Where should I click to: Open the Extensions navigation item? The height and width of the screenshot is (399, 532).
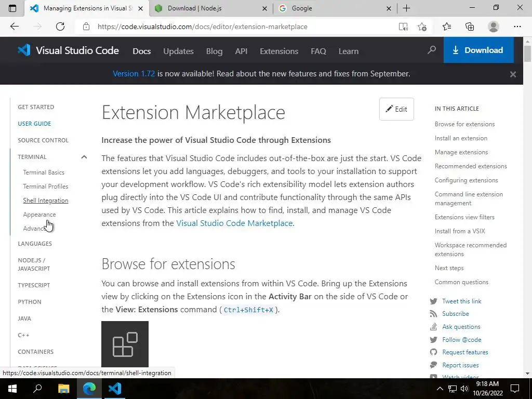click(279, 51)
